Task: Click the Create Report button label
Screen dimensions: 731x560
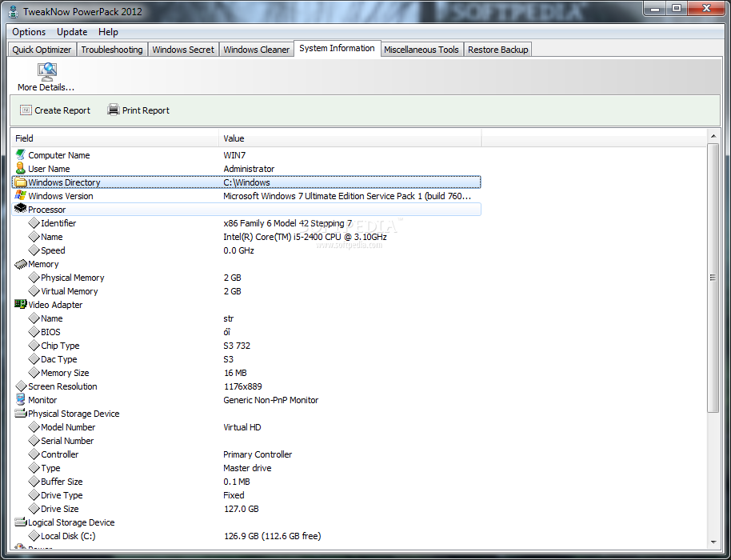Action: pos(62,110)
